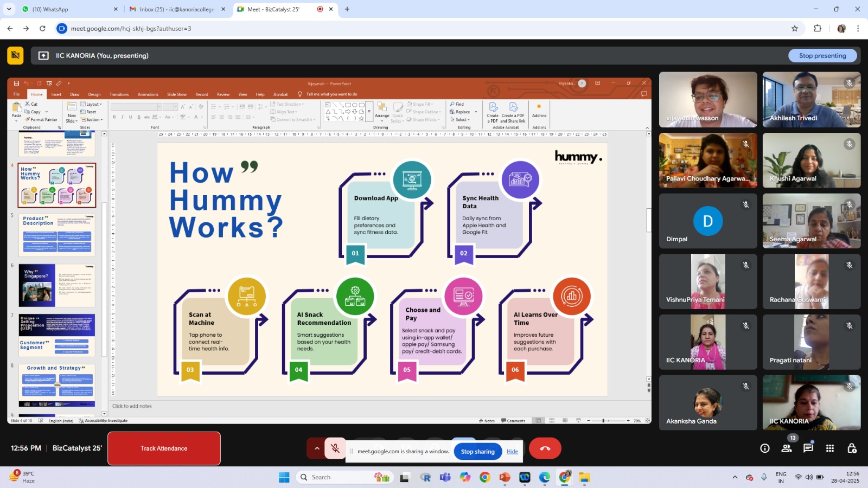Image resolution: width=868 pixels, height=488 pixels.
Task: Click the Reset slide command
Action: pos(88,112)
